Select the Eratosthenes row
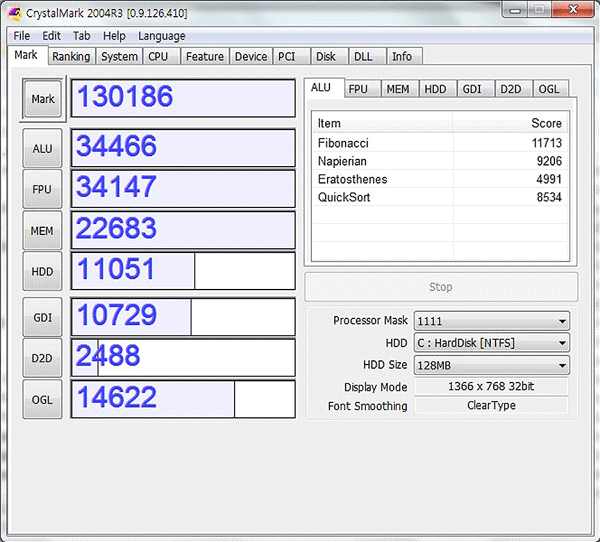The height and width of the screenshot is (542, 600). coord(440,179)
